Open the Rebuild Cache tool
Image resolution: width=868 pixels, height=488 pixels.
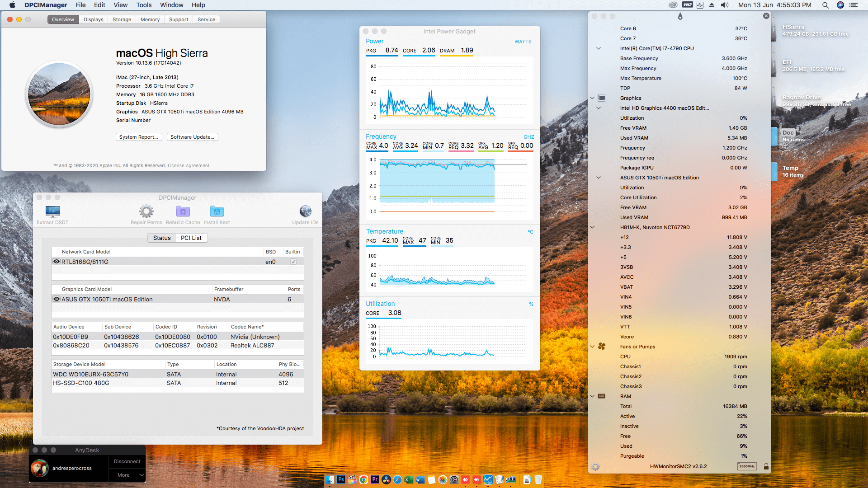[183, 211]
